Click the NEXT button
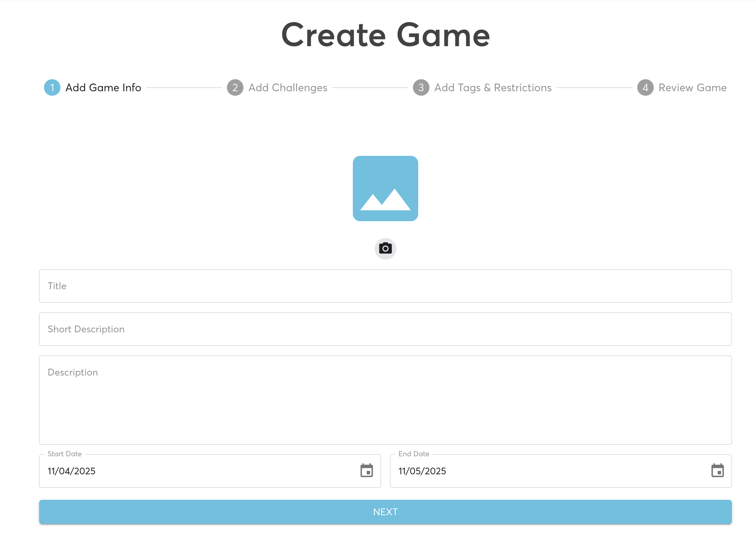 point(385,511)
